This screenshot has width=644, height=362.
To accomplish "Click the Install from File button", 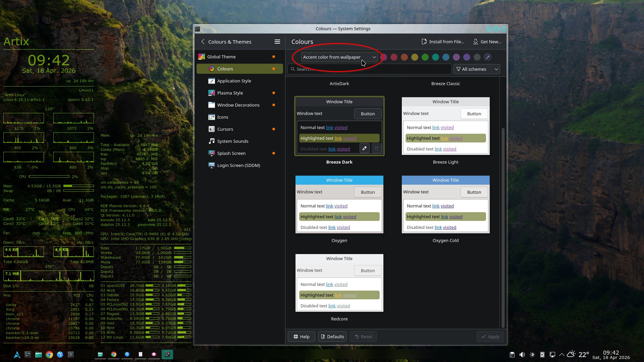I will pyautogui.click(x=443, y=42).
